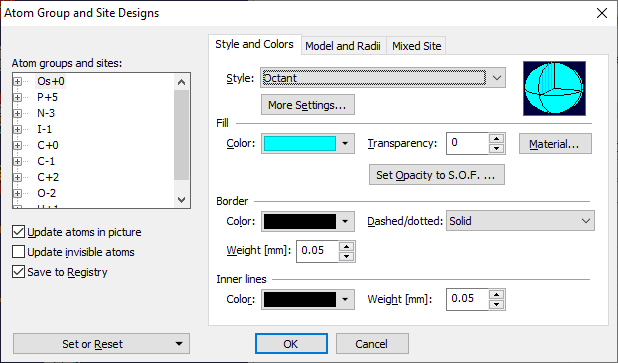618x363 pixels.
Task: Confirm with the OK button
Action: coord(291,344)
